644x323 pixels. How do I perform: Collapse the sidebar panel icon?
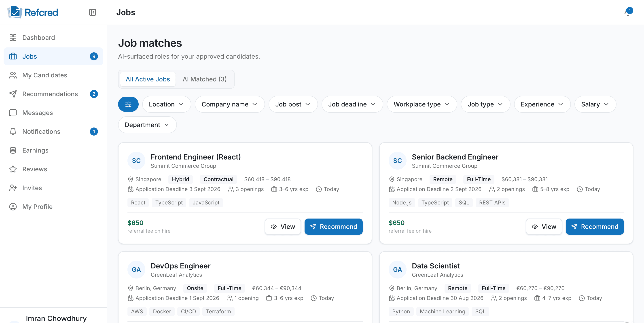tap(93, 12)
